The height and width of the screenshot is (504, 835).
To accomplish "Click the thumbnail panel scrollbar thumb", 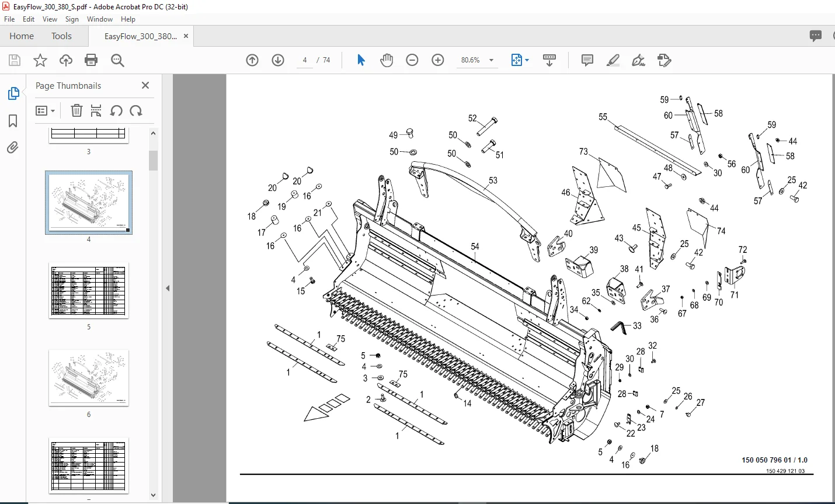I will point(153,160).
